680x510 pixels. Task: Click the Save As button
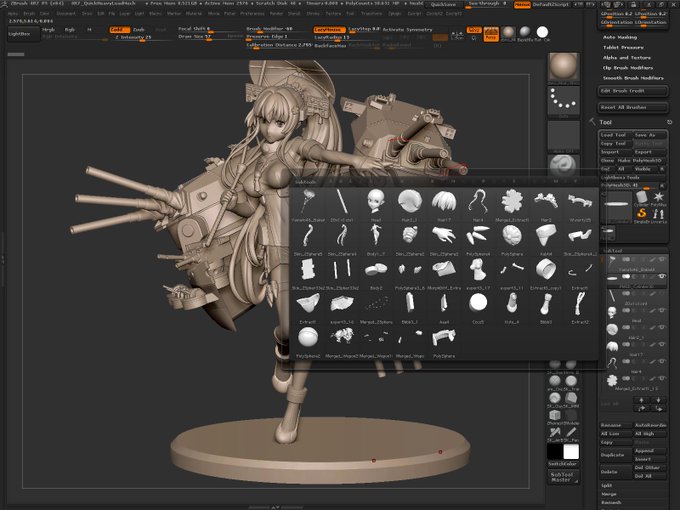tap(649, 135)
